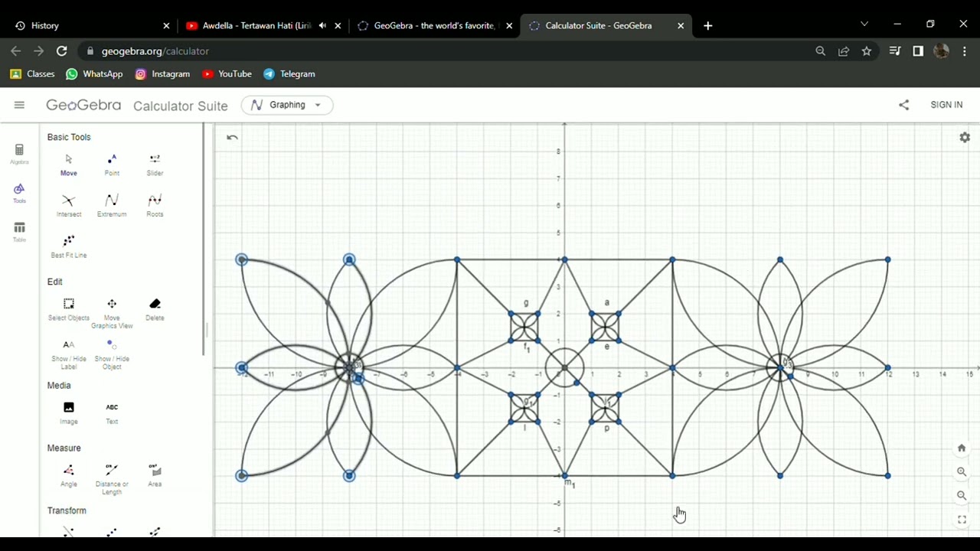Select the Extremum tool
The image size is (980, 551).
tap(112, 206)
